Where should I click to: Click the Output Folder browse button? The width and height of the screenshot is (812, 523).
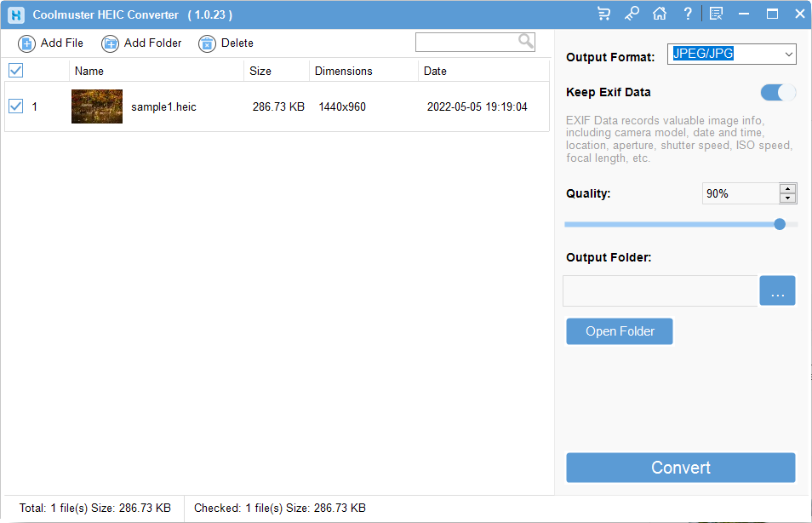777,290
